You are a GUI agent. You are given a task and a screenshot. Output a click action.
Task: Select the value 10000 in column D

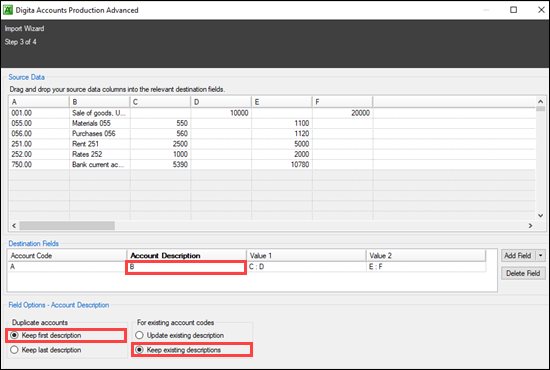pyautogui.click(x=221, y=113)
